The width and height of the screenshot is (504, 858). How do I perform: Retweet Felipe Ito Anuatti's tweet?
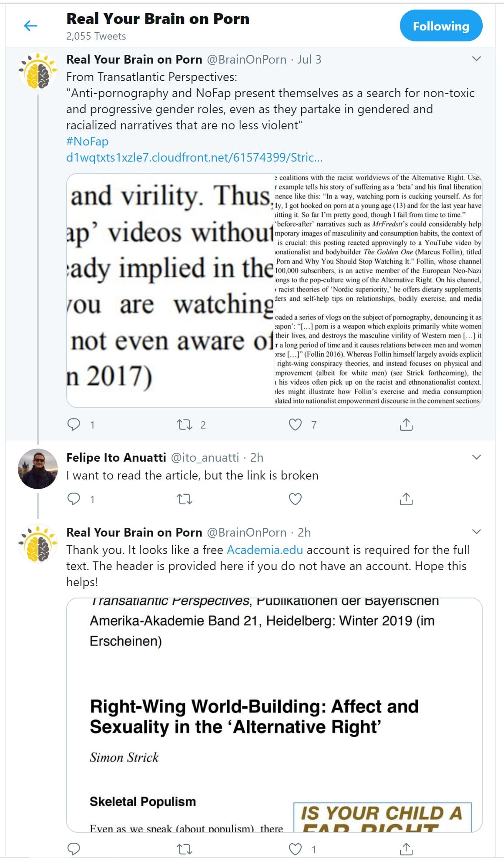point(185,499)
